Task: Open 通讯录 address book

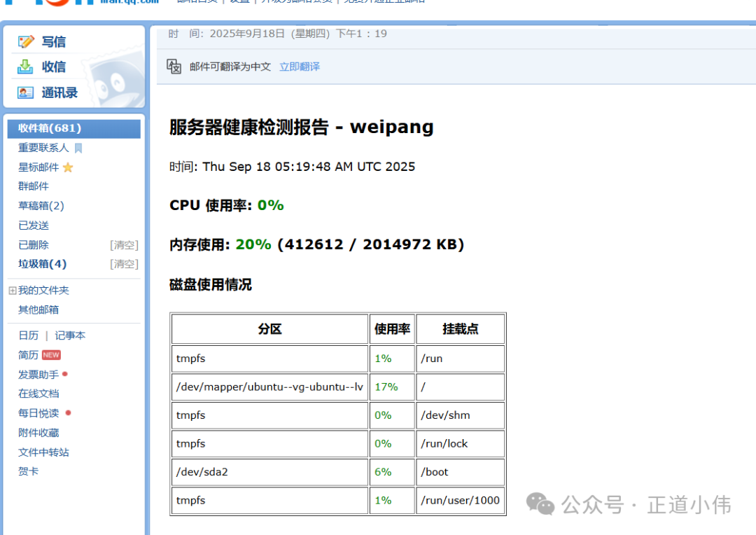Action: tap(59, 92)
